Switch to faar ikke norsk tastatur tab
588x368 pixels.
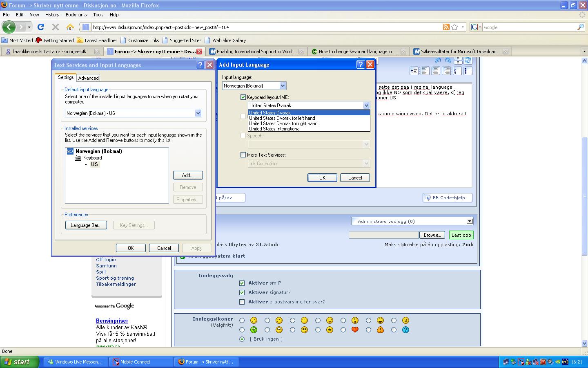[52, 52]
